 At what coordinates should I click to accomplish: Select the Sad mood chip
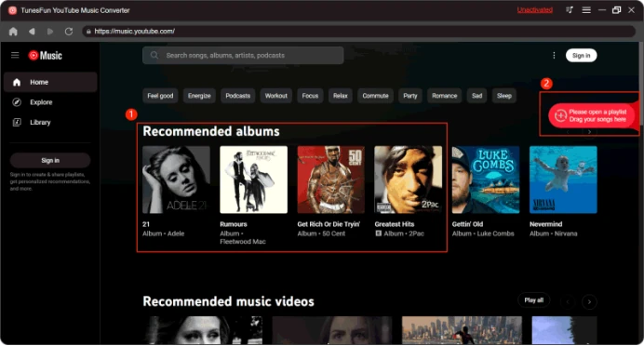coord(476,96)
